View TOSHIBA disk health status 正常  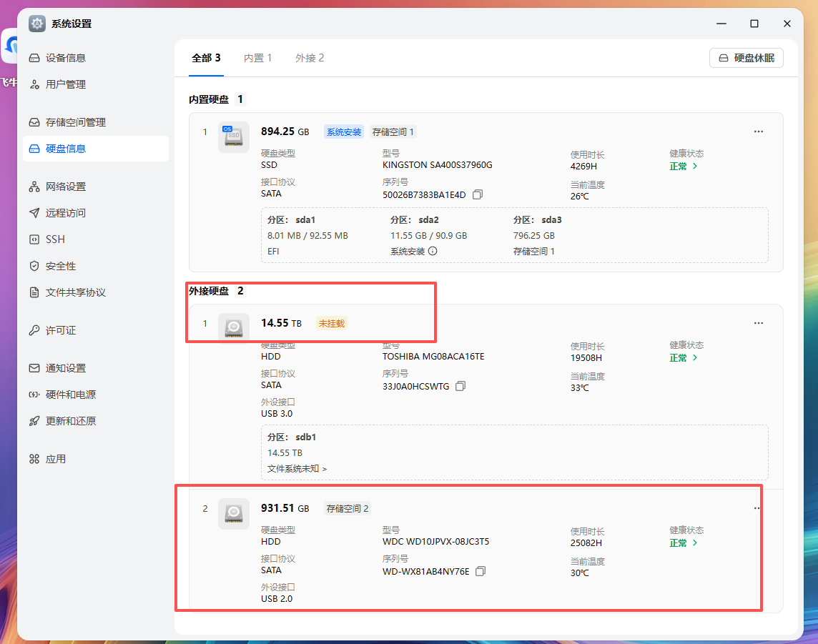pyautogui.click(x=684, y=357)
